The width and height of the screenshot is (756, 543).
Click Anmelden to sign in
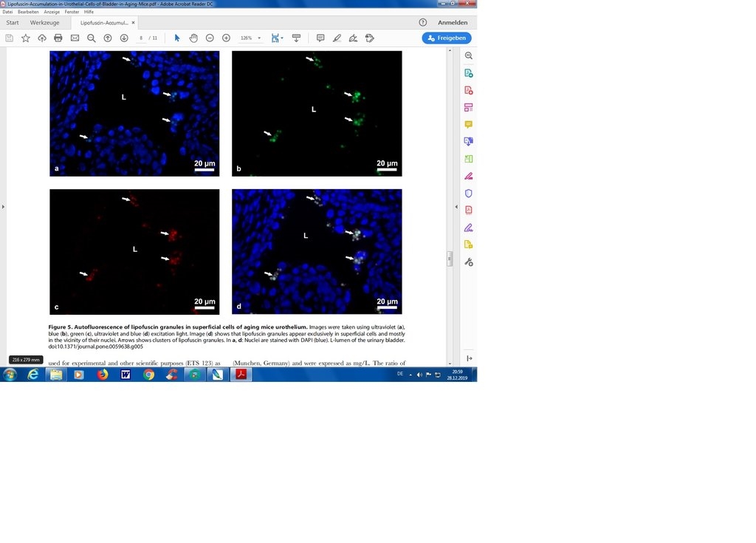pos(452,23)
